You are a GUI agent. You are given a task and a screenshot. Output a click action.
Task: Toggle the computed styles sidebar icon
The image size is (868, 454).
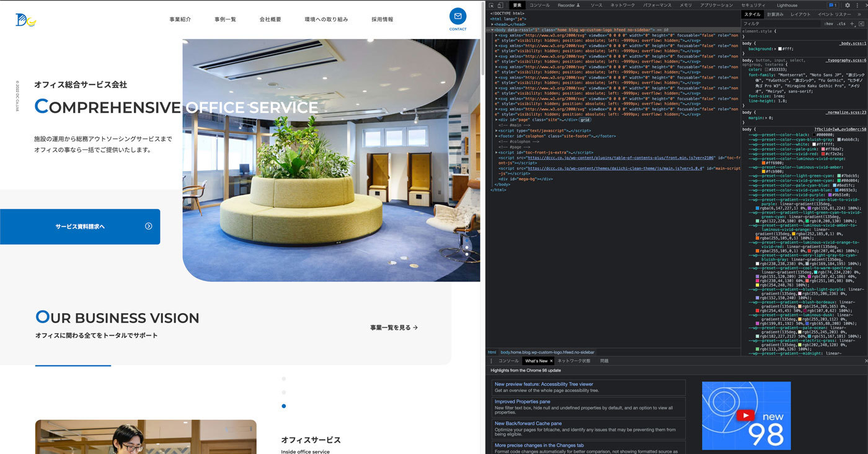pyautogui.click(x=861, y=24)
